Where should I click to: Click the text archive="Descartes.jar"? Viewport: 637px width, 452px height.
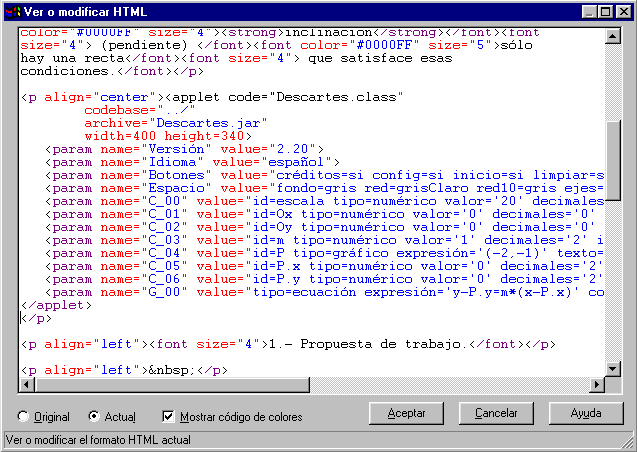tap(176, 123)
